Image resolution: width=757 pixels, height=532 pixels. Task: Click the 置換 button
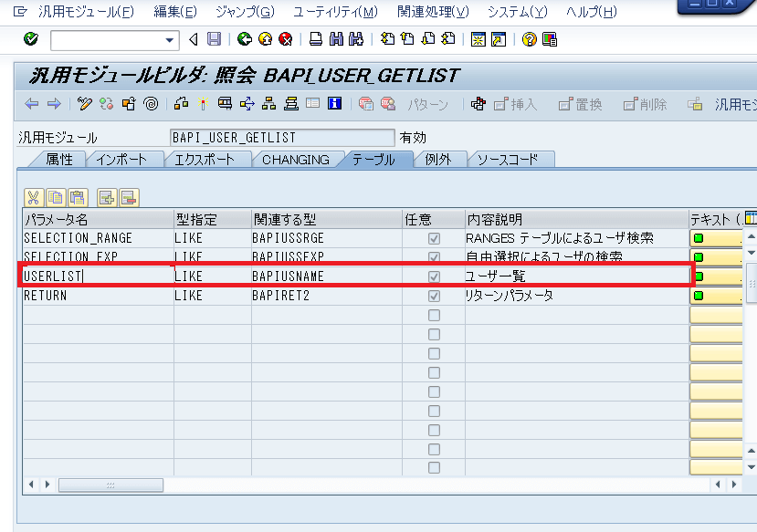[x=580, y=104]
